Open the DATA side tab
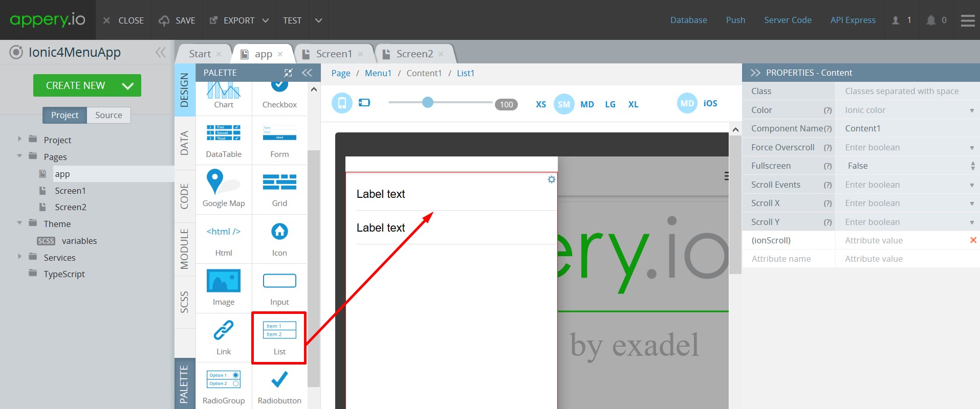 (185, 143)
